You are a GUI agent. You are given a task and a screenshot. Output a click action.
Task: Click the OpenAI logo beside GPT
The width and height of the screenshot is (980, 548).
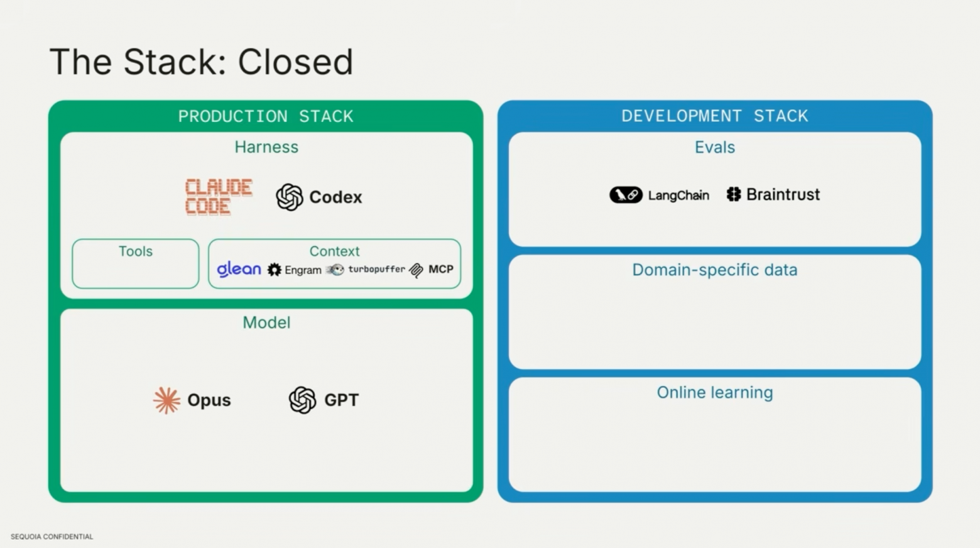tap(302, 400)
